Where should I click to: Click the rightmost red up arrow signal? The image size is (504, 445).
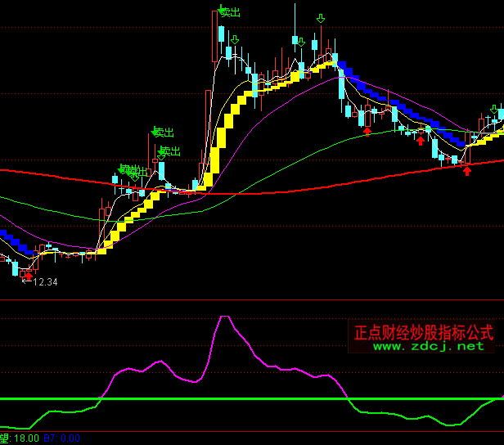click(467, 171)
